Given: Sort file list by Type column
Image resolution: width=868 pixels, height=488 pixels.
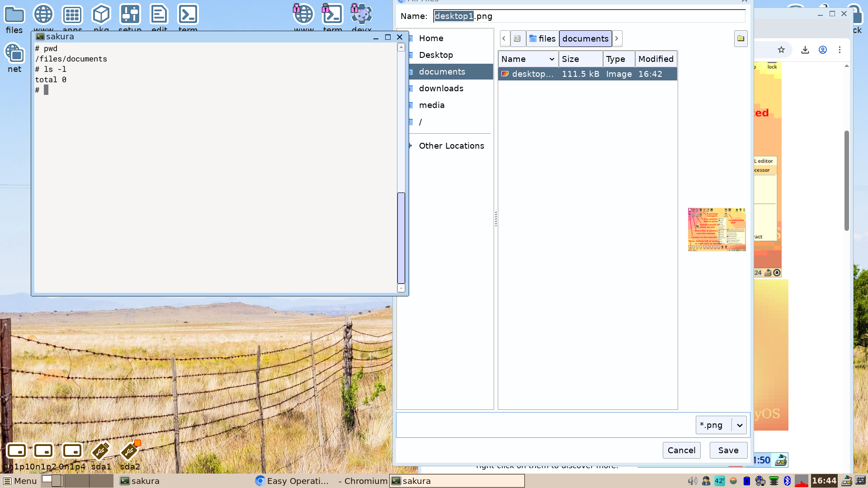Looking at the screenshot, I should 618,59.
